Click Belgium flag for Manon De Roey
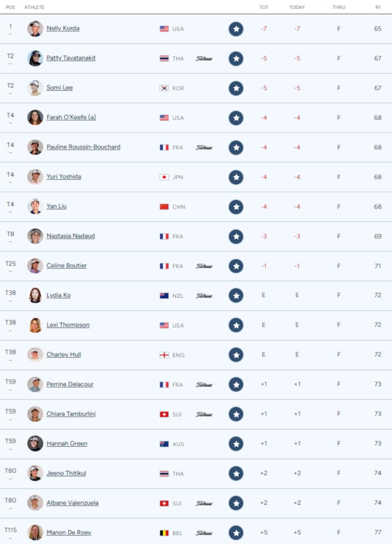 (x=164, y=533)
